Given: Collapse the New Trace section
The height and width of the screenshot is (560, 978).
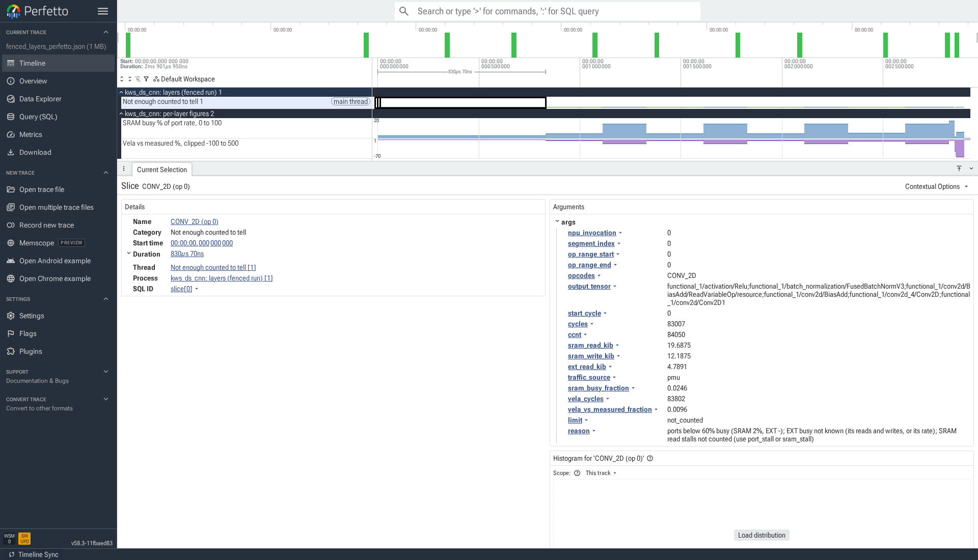Looking at the screenshot, I should click(106, 173).
